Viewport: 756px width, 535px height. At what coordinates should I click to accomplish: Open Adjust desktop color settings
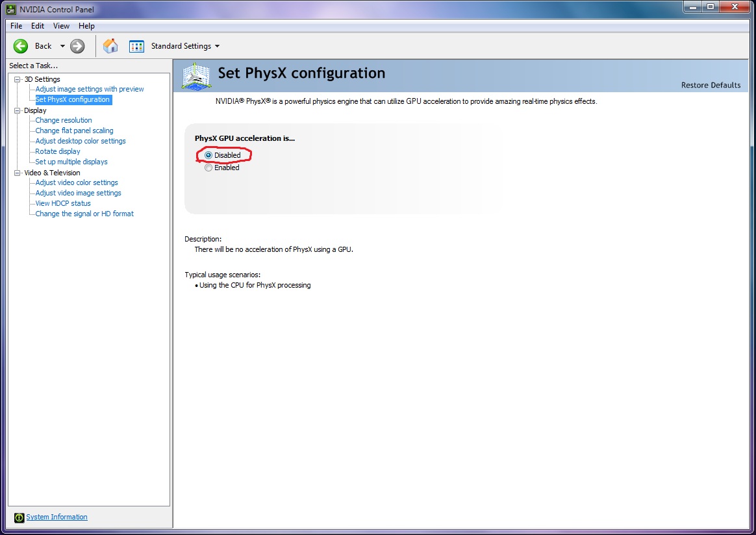pos(81,142)
